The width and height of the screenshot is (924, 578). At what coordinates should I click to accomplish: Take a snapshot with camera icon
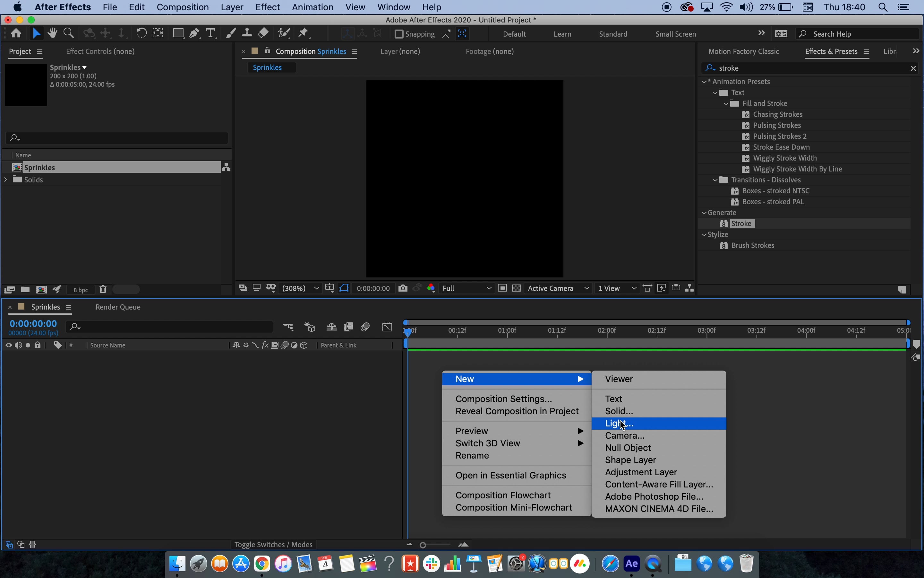[x=403, y=288]
